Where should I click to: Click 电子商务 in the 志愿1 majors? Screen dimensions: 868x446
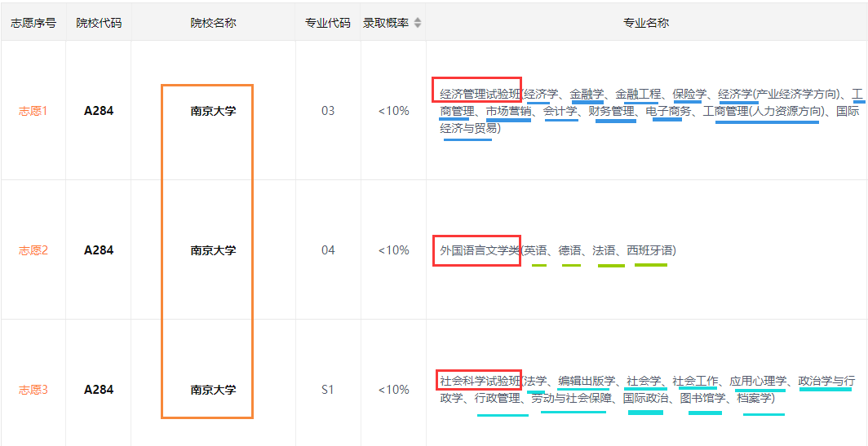[669, 111]
